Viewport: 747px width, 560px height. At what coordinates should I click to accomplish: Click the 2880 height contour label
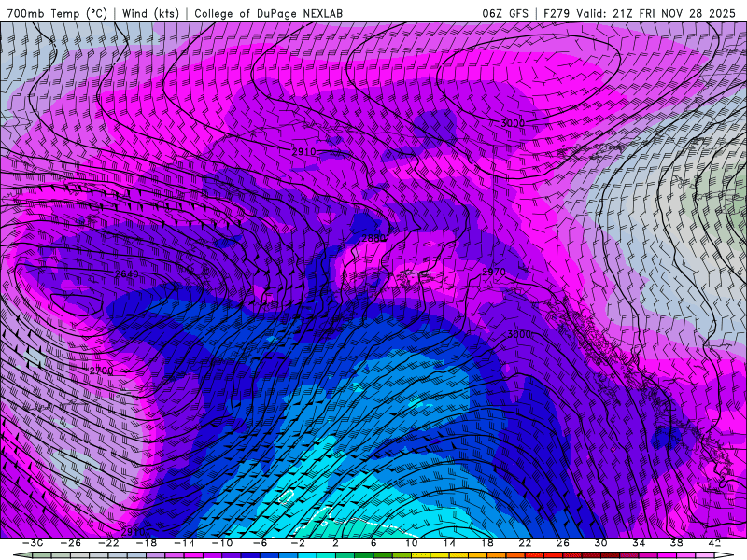click(x=373, y=238)
